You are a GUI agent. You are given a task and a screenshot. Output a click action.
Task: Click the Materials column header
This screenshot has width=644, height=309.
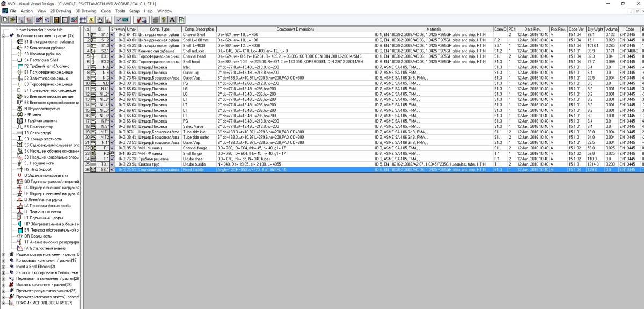coord(433,28)
